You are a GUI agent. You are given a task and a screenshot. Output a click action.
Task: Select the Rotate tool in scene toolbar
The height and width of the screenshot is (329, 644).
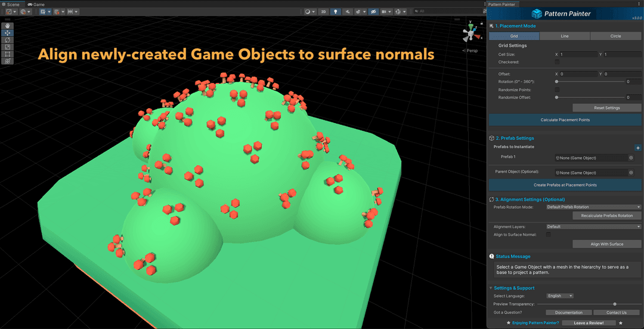click(x=8, y=40)
